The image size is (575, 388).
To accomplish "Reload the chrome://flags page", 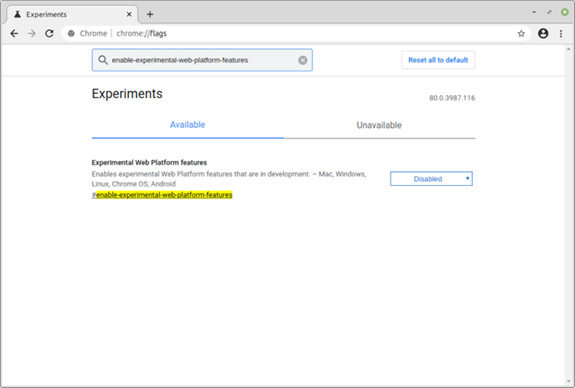I will coord(49,34).
